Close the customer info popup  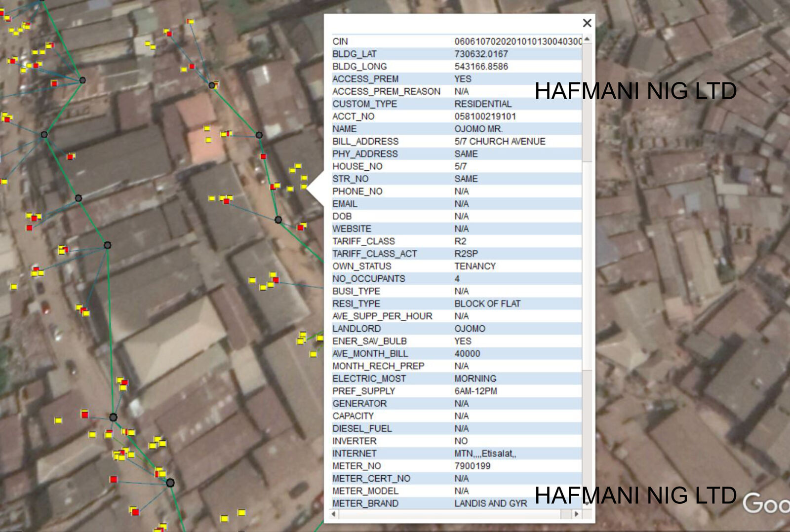pyautogui.click(x=587, y=23)
